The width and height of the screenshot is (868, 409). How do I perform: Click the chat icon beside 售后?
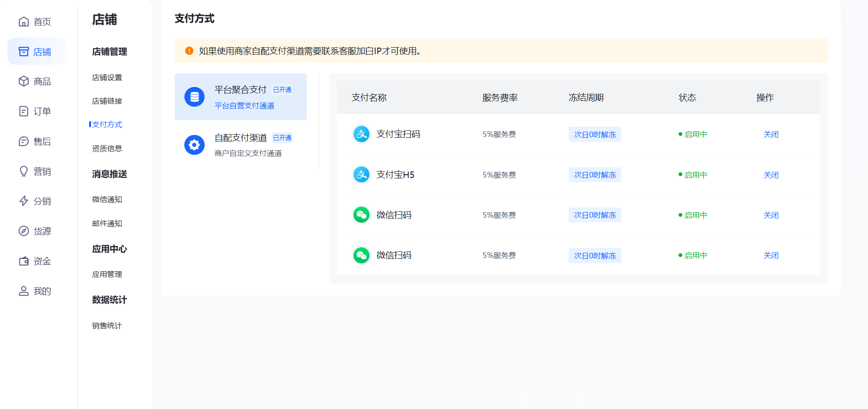(24, 141)
